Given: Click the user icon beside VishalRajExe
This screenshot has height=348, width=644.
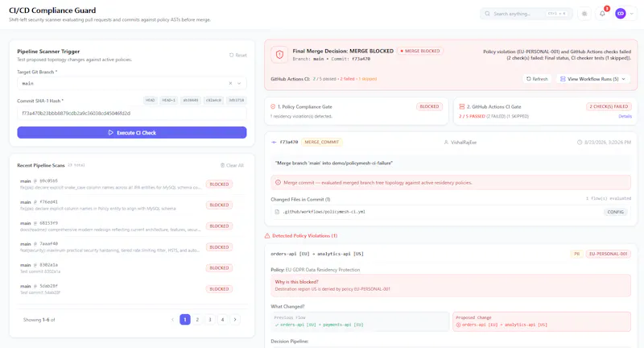Looking at the screenshot, I should [446, 142].
